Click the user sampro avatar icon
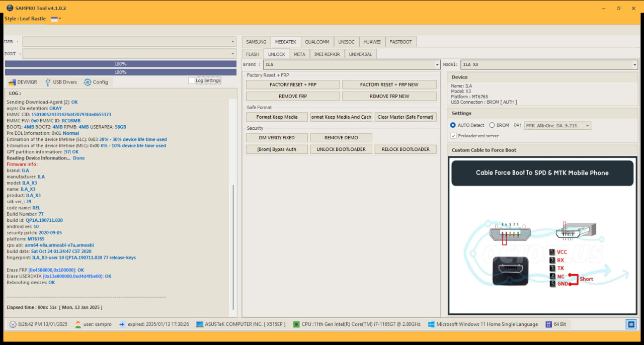The image size is (644, 345). coord(78,324)
